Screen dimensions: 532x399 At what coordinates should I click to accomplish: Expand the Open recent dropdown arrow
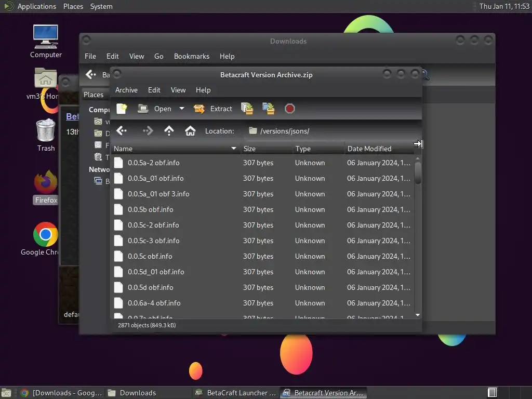(x=182, y=109)
